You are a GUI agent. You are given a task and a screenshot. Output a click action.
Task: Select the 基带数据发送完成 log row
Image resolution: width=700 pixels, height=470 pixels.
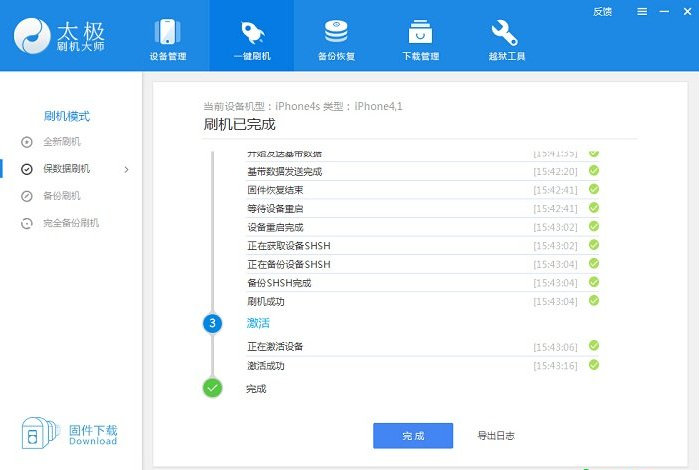coord(423,171)
